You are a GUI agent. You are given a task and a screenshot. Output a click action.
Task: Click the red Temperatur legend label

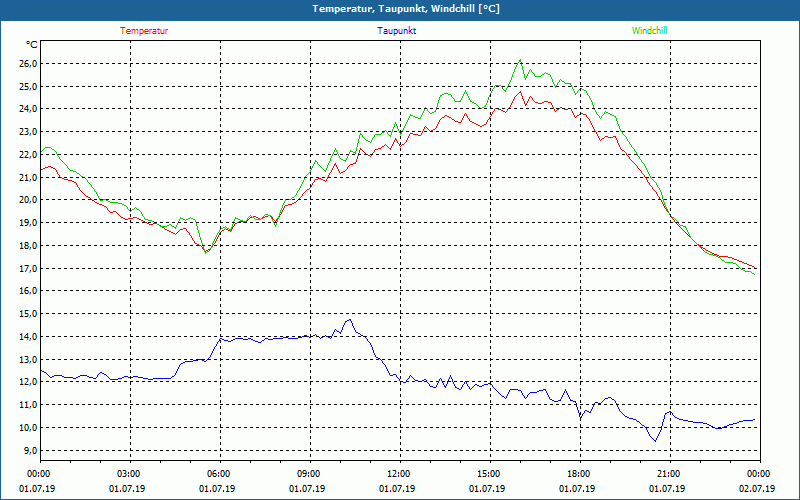coord(144,31)
